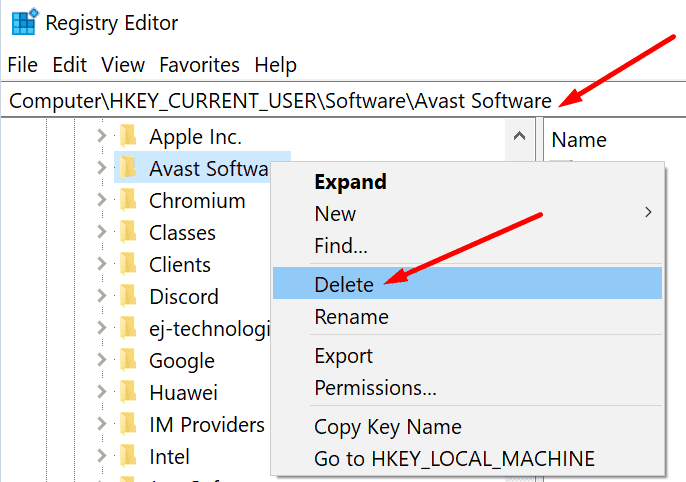
Task: Click the Huawei folder icon
Action: (129, 392)
